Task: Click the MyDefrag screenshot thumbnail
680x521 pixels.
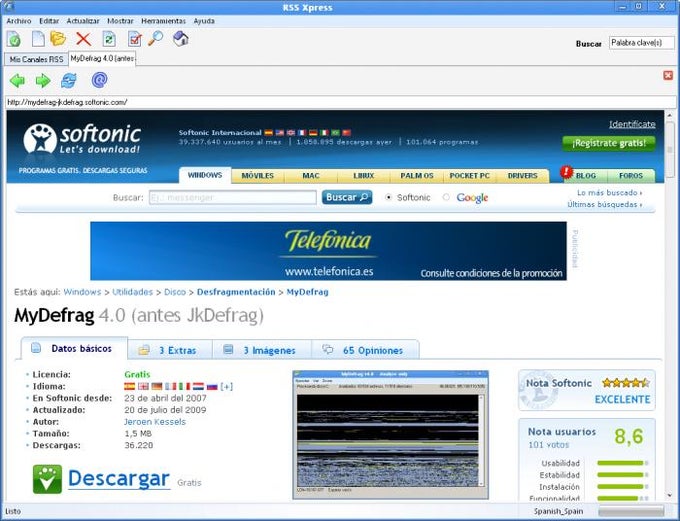Action: (x=390, y=435)
